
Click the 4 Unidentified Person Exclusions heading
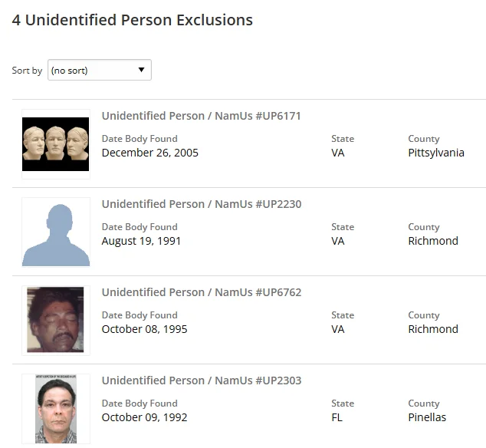tap(132, 21)
